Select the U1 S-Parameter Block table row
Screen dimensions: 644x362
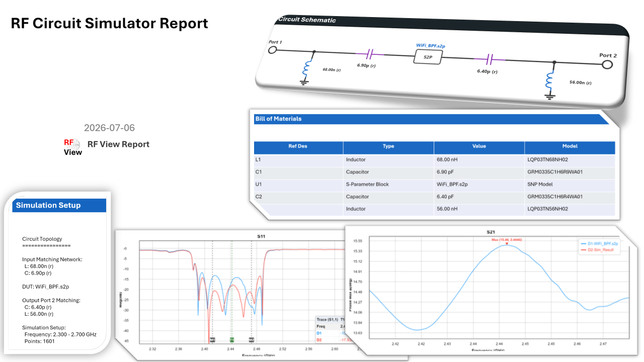(434, 184)
